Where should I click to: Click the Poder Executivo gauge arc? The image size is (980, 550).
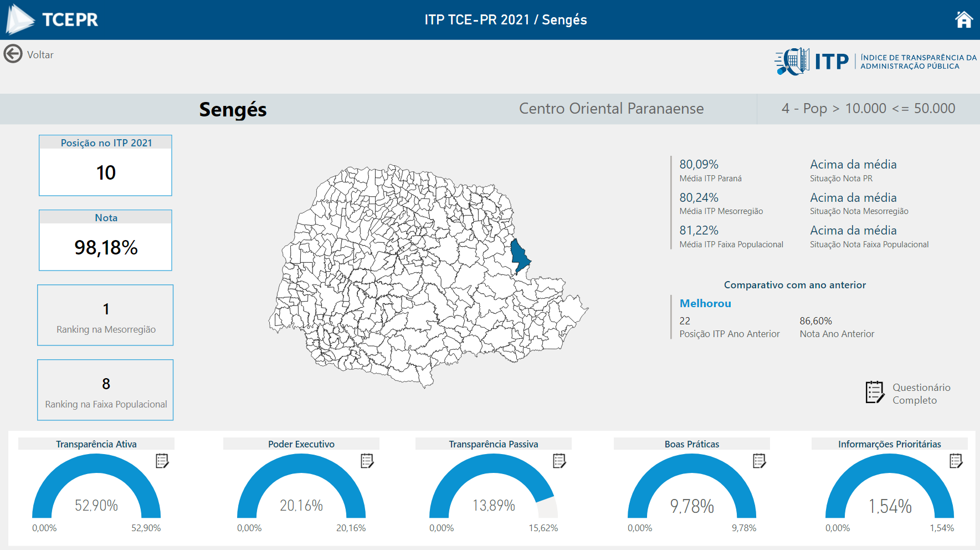click(x=301, y=464)
